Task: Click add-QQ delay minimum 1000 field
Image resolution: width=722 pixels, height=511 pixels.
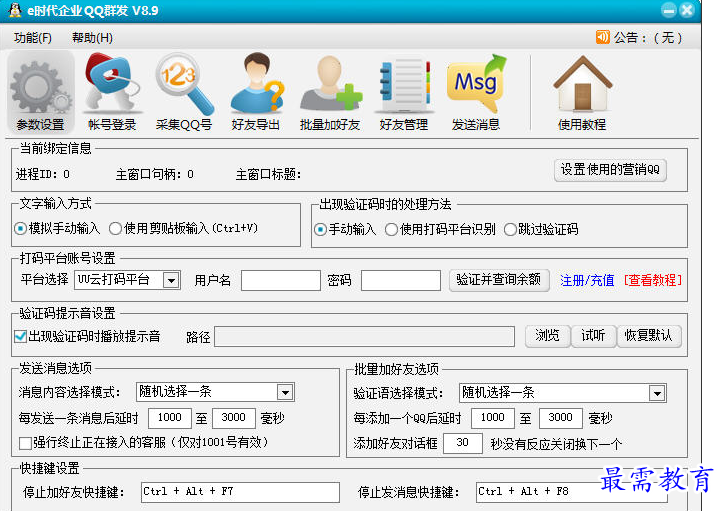Action: pos(492,418)
